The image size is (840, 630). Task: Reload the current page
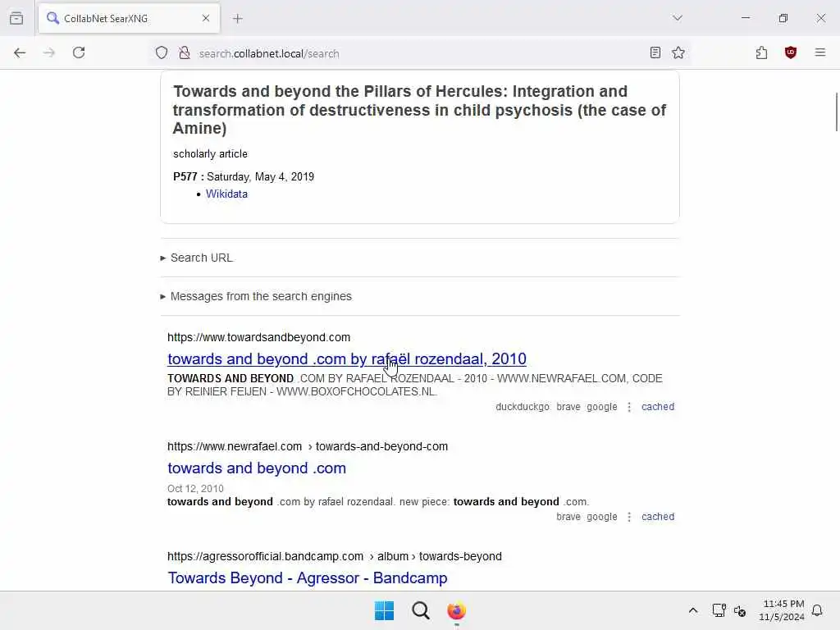[x=79, y=52]
